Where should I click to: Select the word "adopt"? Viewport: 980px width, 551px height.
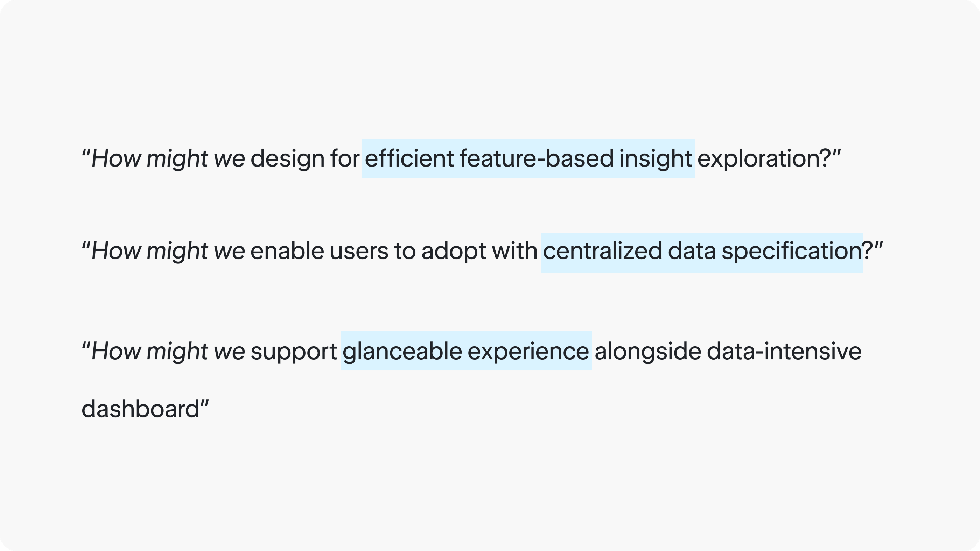coord(454,252)
